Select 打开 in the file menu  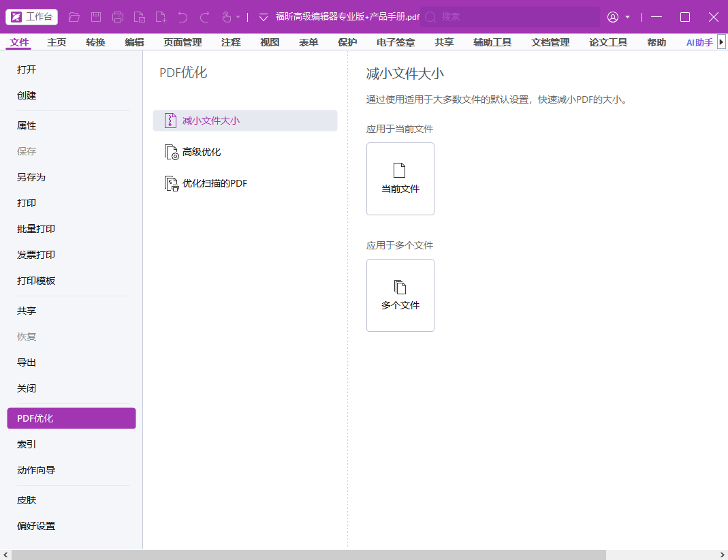point(27,69)
